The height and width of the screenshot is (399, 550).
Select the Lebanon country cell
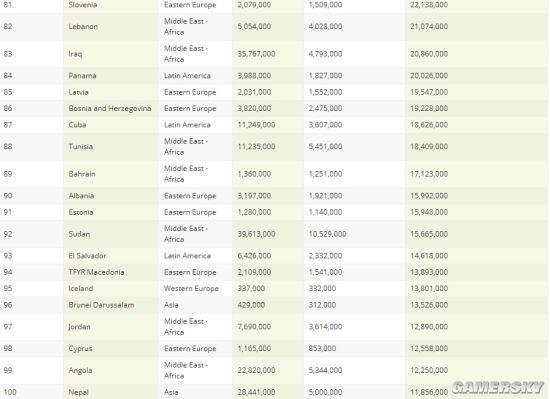(x=83, y=26)
